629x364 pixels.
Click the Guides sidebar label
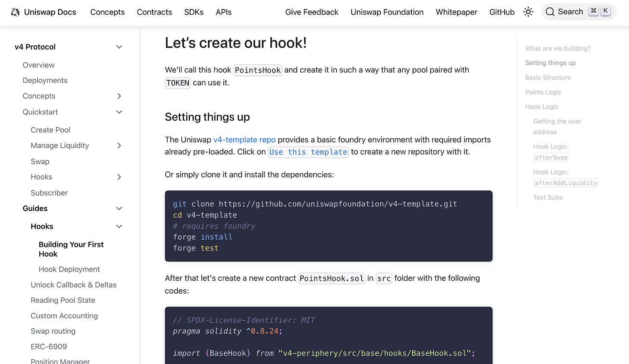point(35,209)
